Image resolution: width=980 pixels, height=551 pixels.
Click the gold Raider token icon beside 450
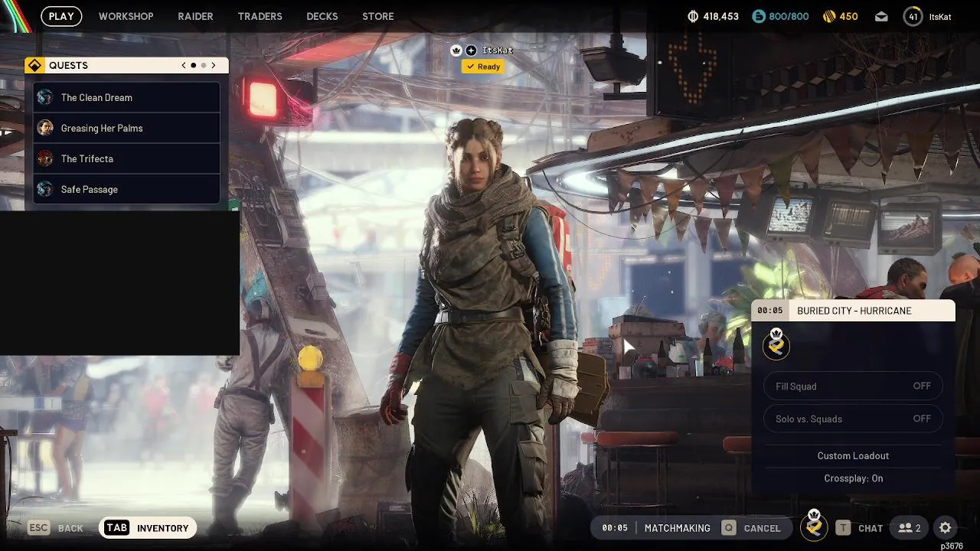[x=828, y=16]
